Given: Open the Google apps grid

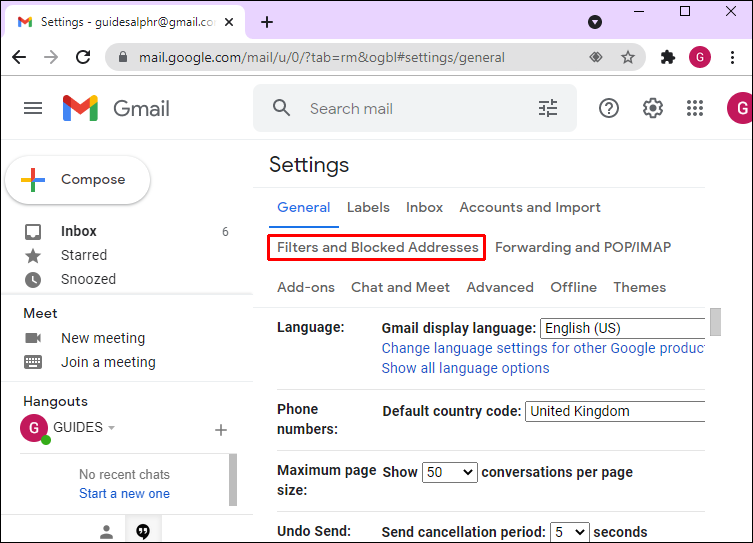Looking at the screenshot, I should point(694,108).
